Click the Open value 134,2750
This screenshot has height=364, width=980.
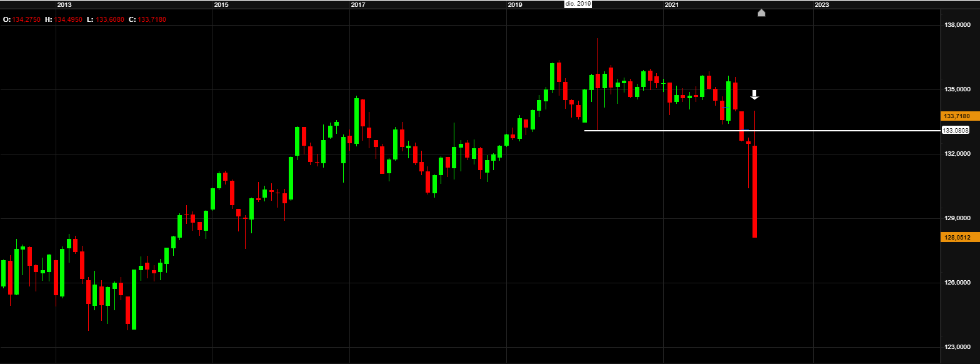(26, 20)
